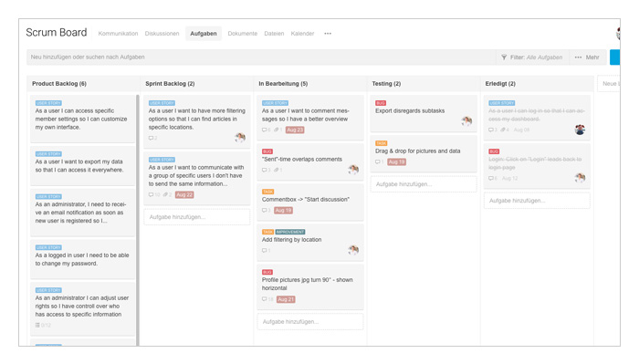Click the Aug 19 badge on Commentbox card

coord(283,211)
